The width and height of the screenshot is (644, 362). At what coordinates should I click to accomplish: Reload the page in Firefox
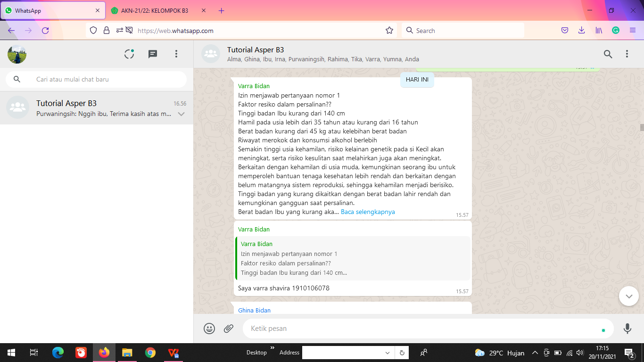tap(45, 31)
